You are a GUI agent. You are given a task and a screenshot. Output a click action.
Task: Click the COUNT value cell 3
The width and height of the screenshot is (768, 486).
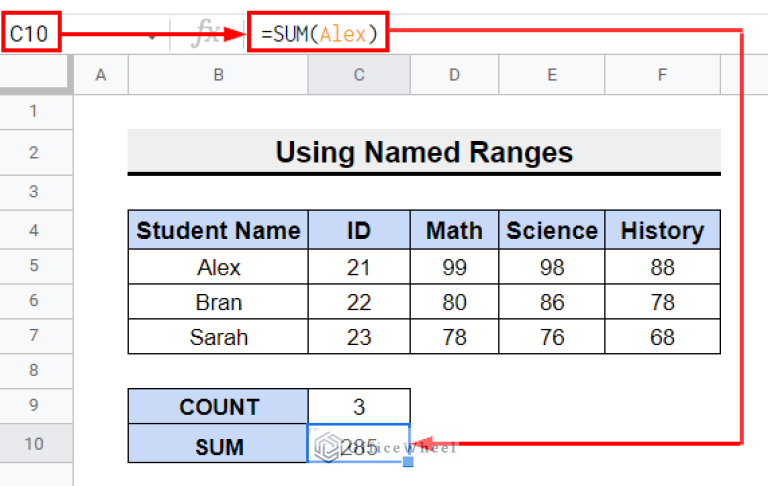(359, 407)
